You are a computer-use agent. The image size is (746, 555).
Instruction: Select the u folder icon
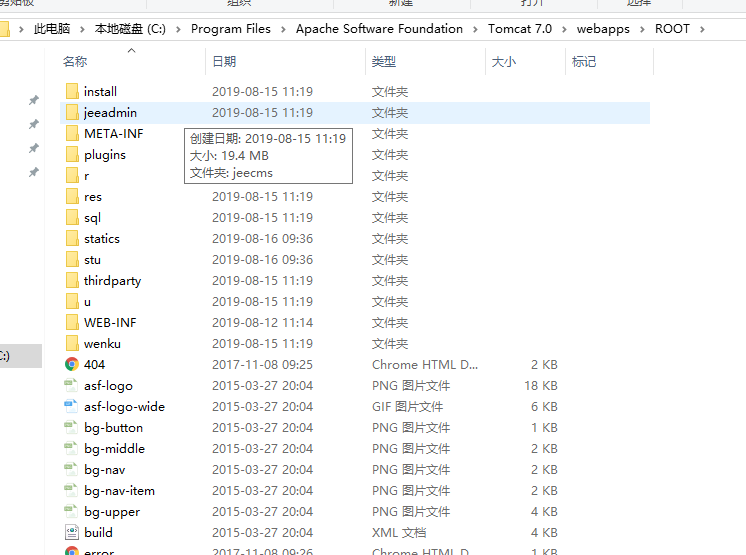pyautogui.click(x=72, y=302)
